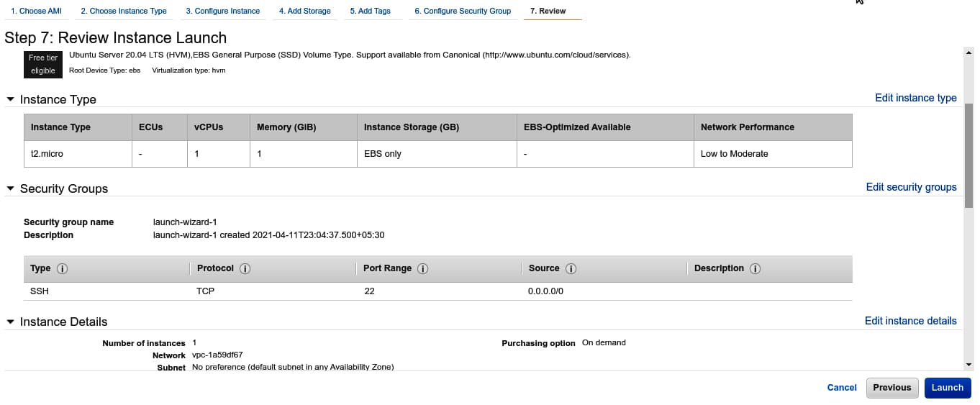Click info icon beside Port Range header
Image resolution: width=980 pixels, height=405 pixels.
pos(423,268)
